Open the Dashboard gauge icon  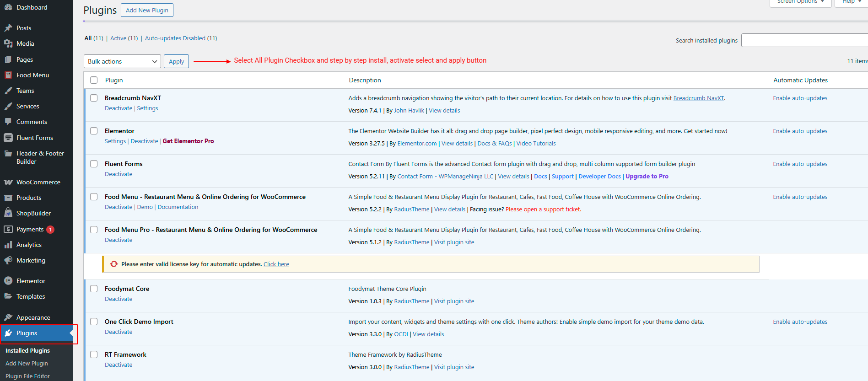pyautogui.click(x=8, y=7)
